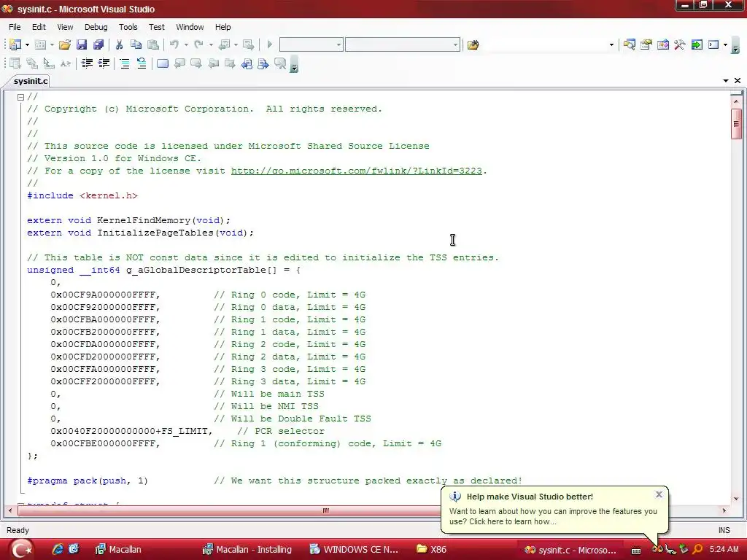747x560 pixels.
Task: Click the g_aGlobalDescriptorTable declaration text
Action: (164, 270)
